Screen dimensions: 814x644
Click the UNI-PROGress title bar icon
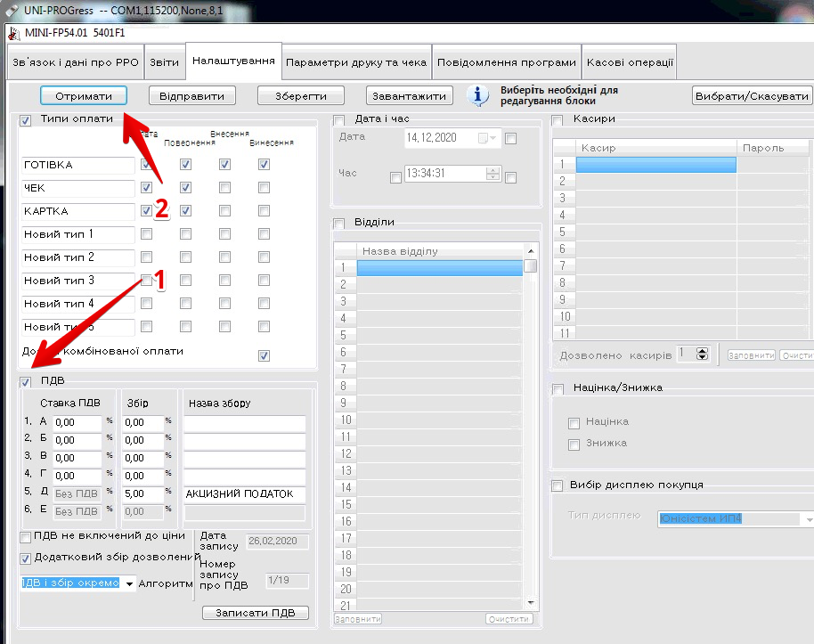pos(12,10)
